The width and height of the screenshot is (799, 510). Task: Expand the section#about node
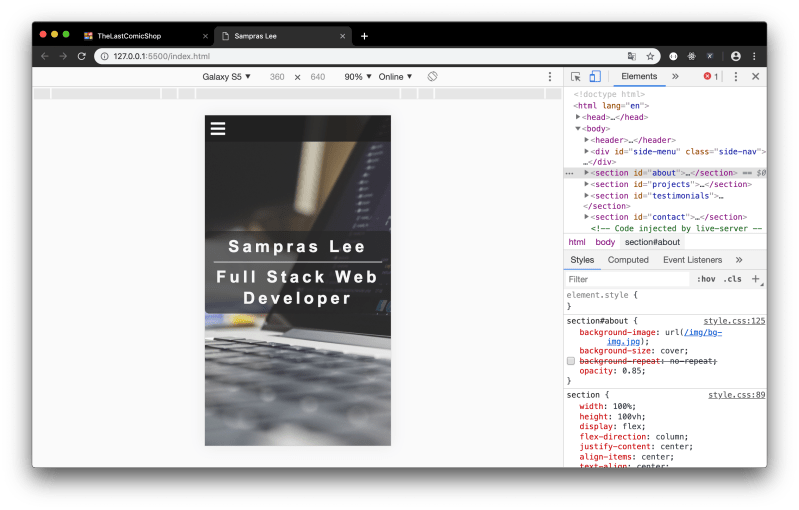pos(587,173)
